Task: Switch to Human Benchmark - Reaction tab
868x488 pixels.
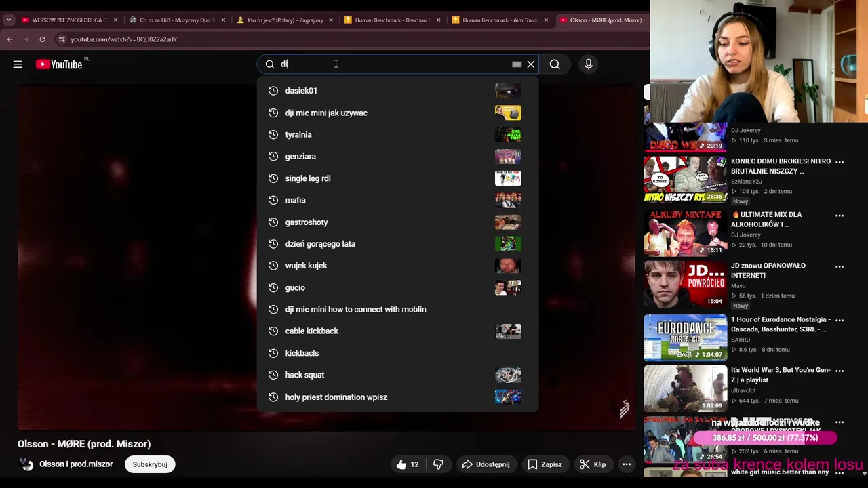Action: pyautogui.click(x=392, y=20)
